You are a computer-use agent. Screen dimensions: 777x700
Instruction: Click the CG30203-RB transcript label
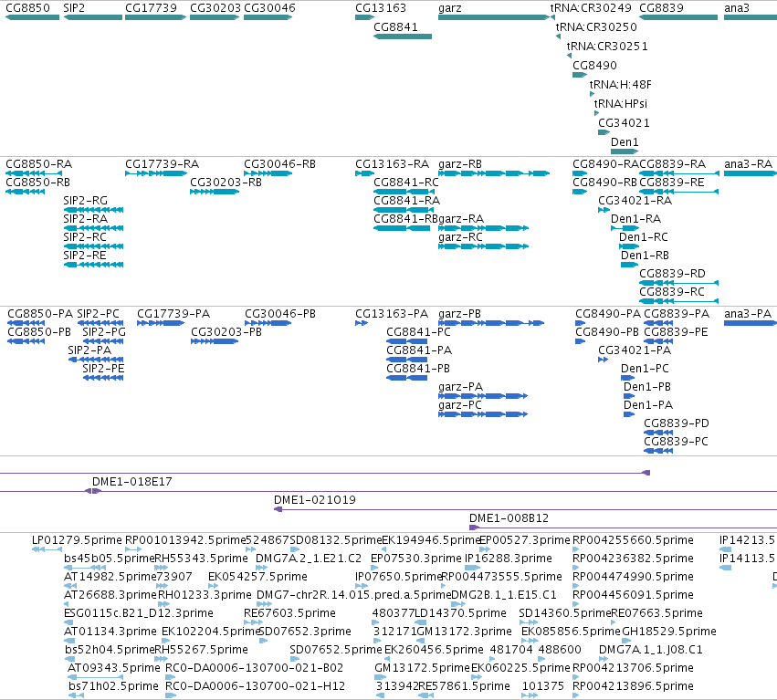point(226,183)
